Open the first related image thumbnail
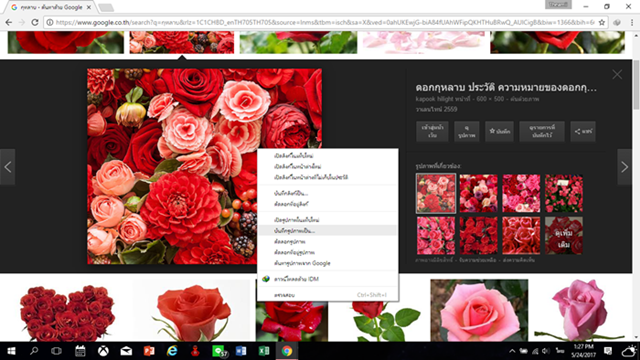The width and height of the screenshot is (640, 360). (x=436, y=193)
